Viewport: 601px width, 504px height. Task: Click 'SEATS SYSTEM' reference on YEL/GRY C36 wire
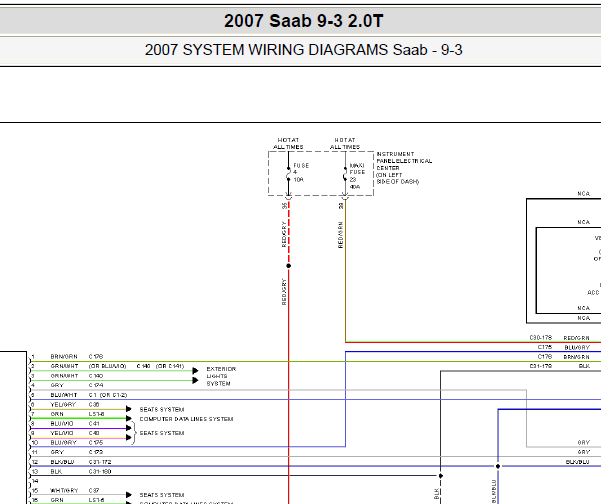pos(162,409)
